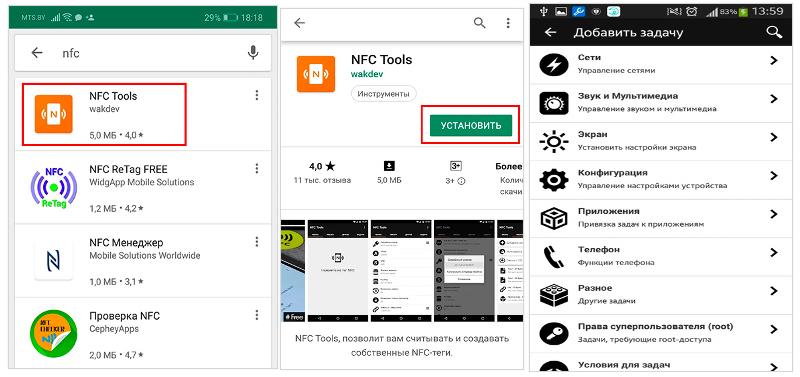Open the NFC Tools orange app icon in search results

pyautogui.click(x=54, y=114)
